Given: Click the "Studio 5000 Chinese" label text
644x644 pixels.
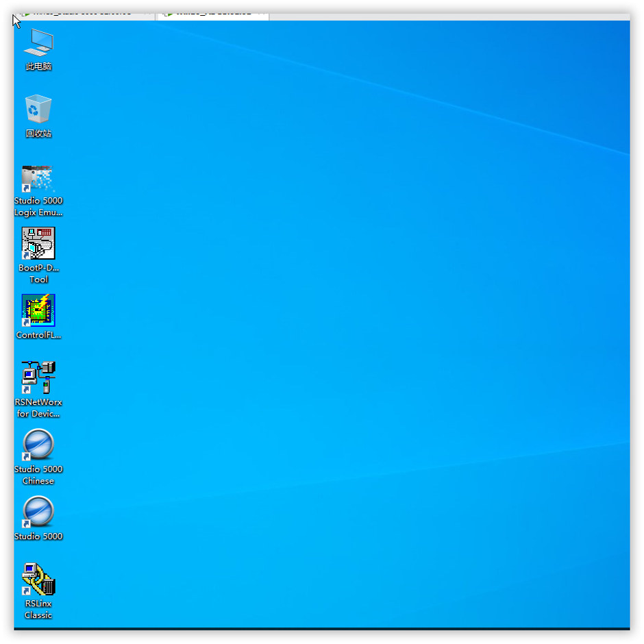Looking at the screenshot, I should (x=38, y=475).
